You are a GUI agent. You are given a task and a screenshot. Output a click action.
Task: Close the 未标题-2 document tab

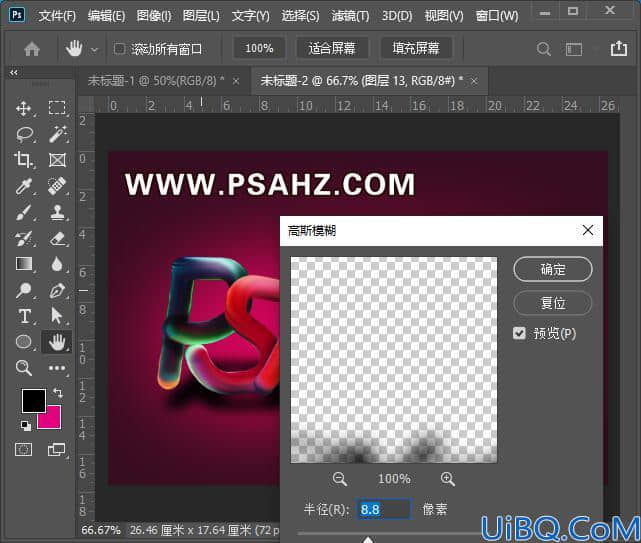[474, 81]
